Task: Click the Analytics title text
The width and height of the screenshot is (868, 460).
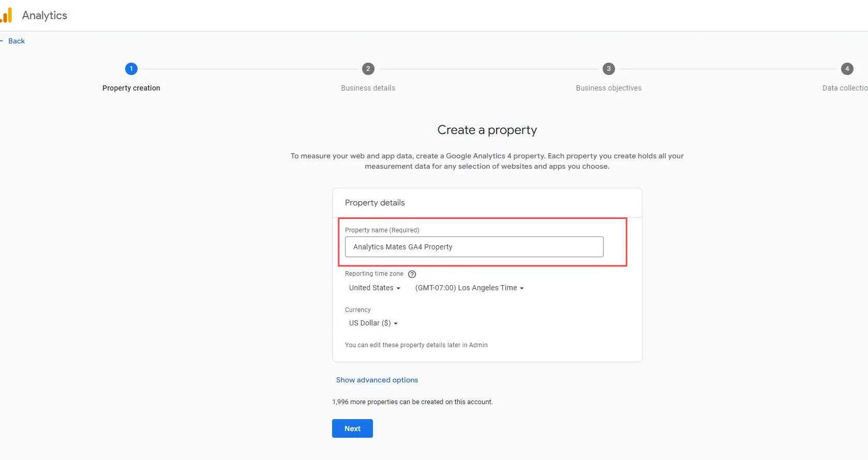Action: coord(44,16)
